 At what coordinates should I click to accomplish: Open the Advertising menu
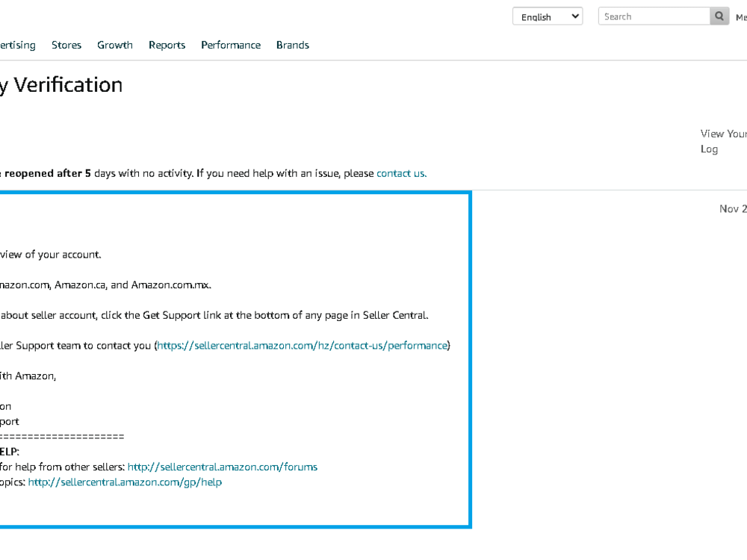(17, 45)
